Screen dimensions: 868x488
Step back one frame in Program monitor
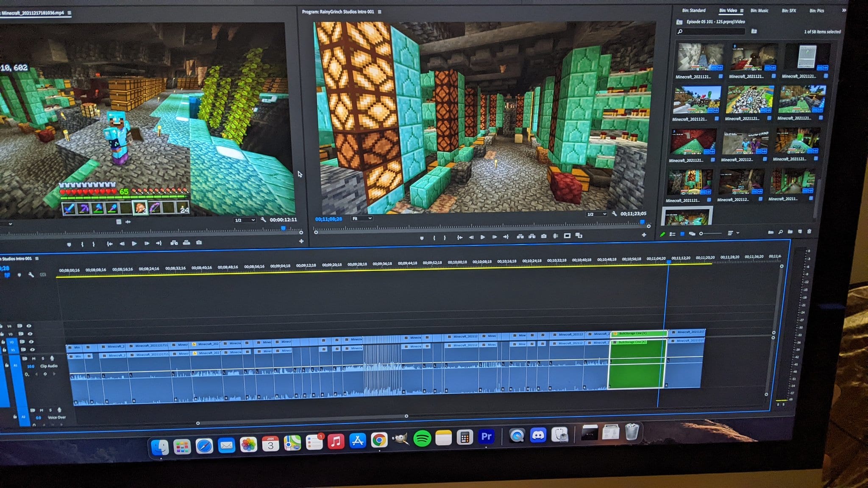click(471, 237)
